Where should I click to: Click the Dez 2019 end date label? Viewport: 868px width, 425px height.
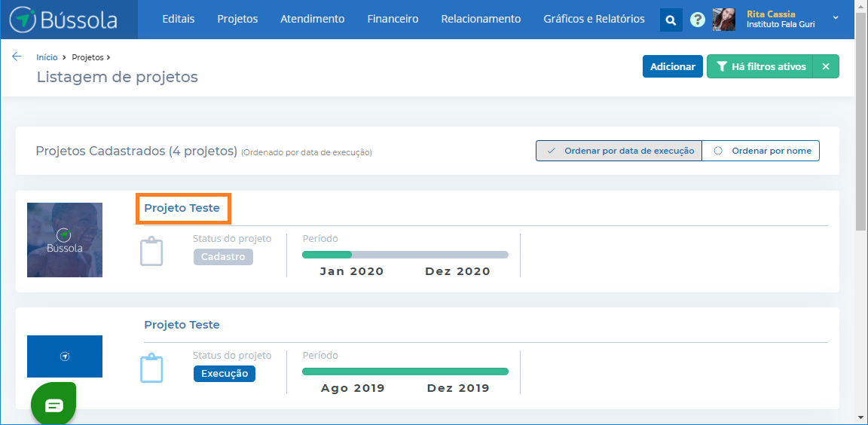(x=458, y=388)
